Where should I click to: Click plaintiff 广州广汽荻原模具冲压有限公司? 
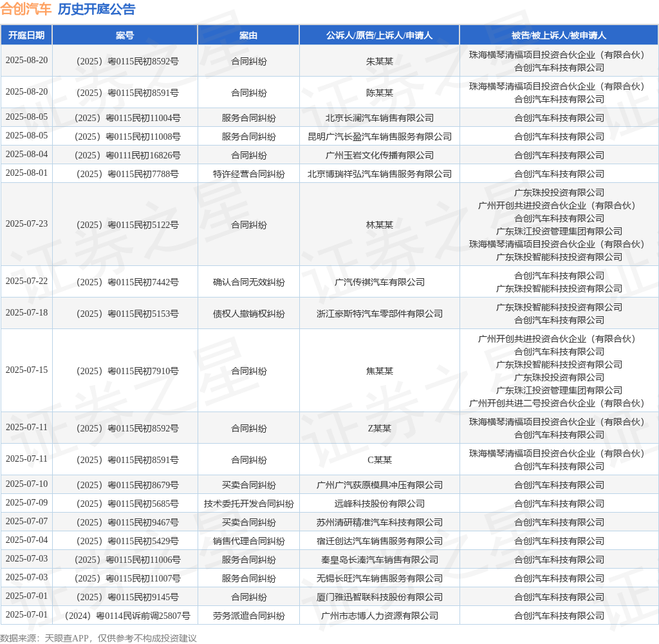[380, 485]
